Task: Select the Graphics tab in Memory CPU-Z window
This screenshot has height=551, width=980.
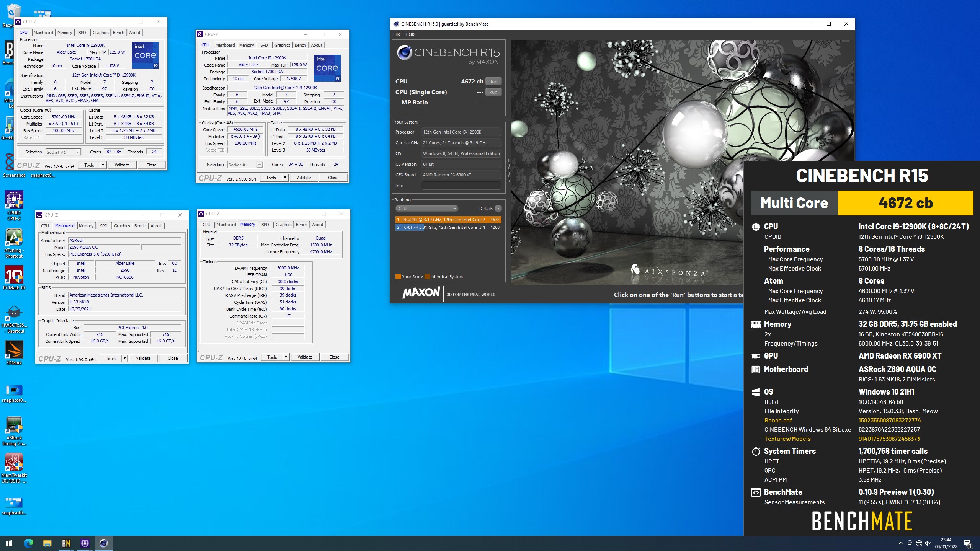Action: click(284, 225)
